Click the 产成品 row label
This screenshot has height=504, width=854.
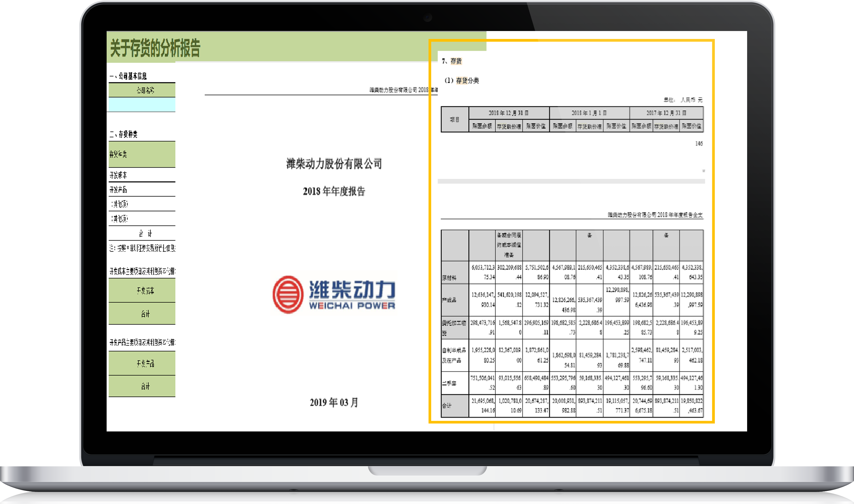tap(449, 300)
